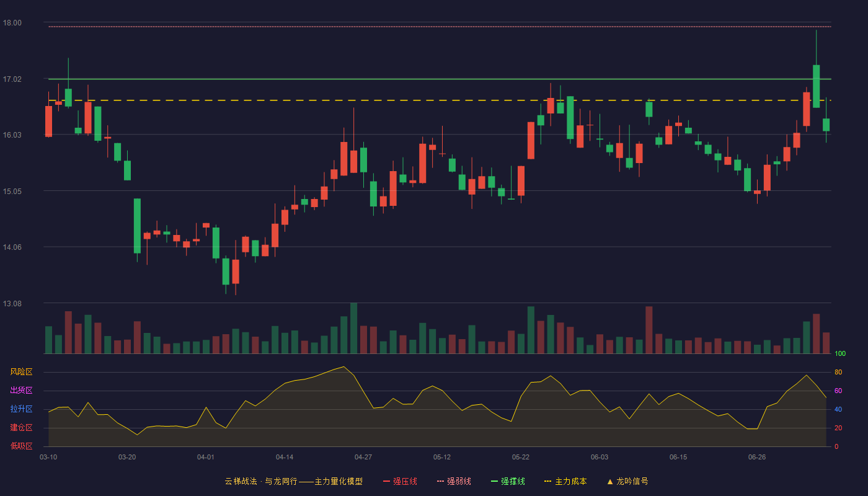Select the 拉升区 zone label
Viewport: 868px width, 496px height.
21,409
